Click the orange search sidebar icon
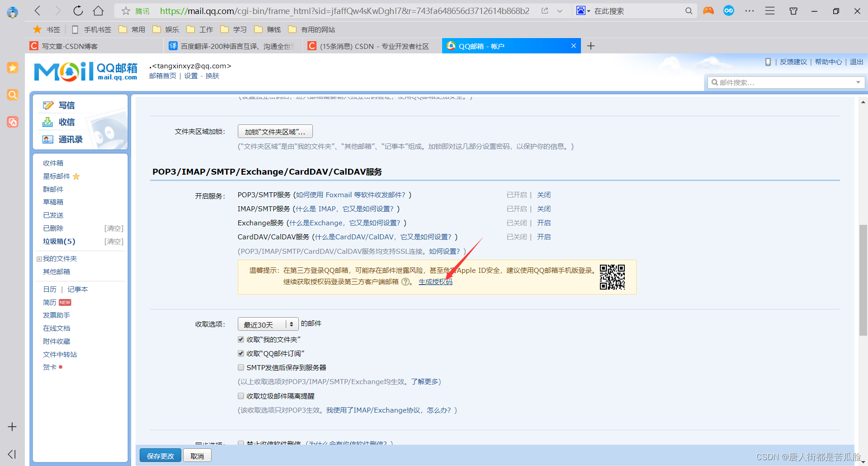 pos(13,95)
